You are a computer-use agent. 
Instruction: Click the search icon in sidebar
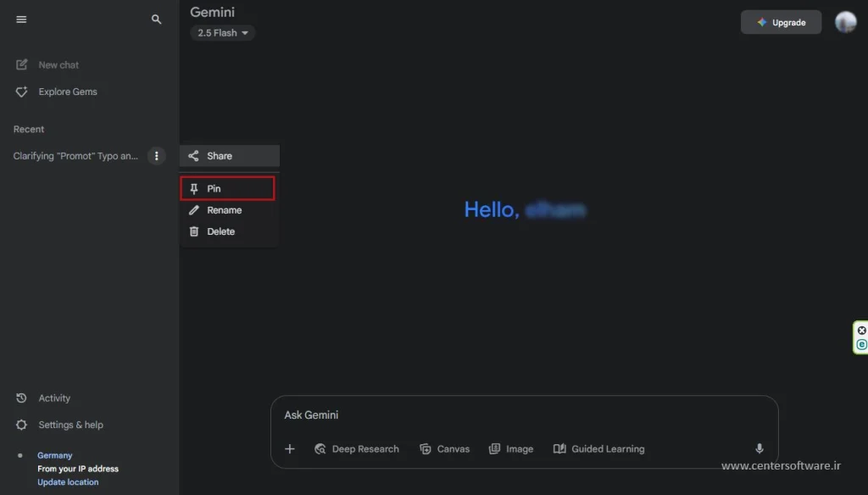click(156, 19)
